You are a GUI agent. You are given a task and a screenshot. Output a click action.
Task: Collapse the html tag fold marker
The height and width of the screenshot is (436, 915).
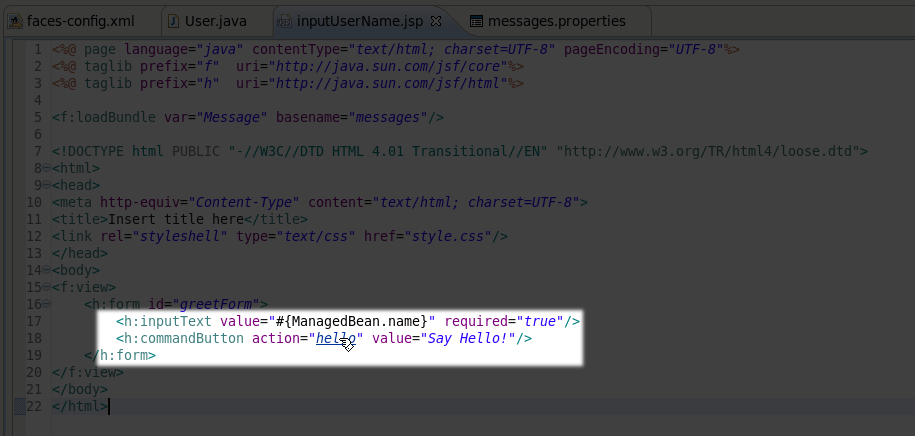tap(47, 169)
